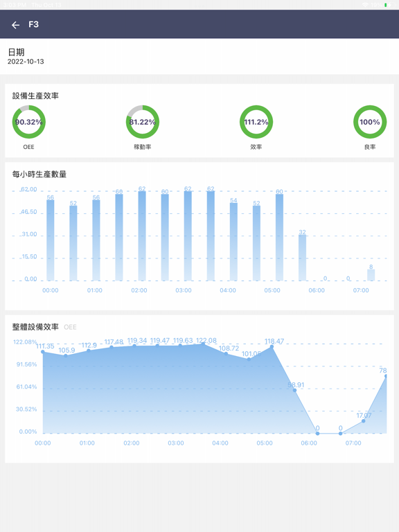The height and width of the screenshot is (532, 399).
Task: Tap the small bar labeled 8
Action: [x=371, y=275]
